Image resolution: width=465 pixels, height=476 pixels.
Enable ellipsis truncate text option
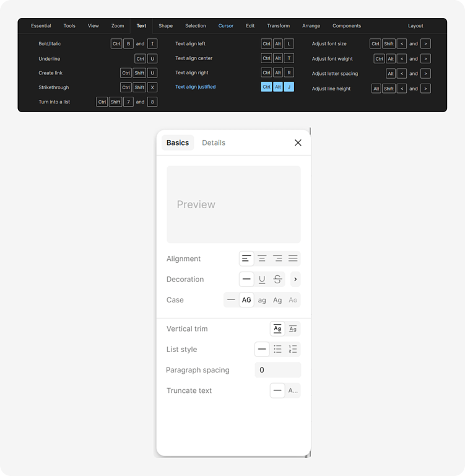point(293,390)
